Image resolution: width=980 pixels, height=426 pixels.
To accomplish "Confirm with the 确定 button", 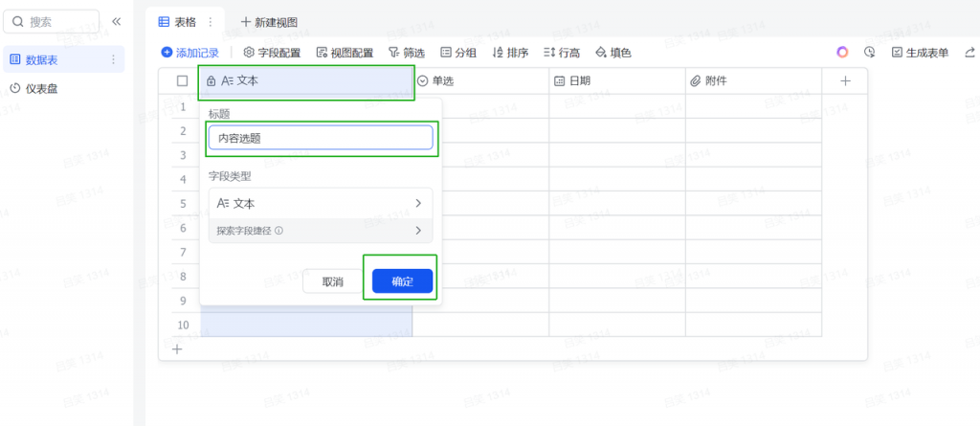I will coord(403,281).
